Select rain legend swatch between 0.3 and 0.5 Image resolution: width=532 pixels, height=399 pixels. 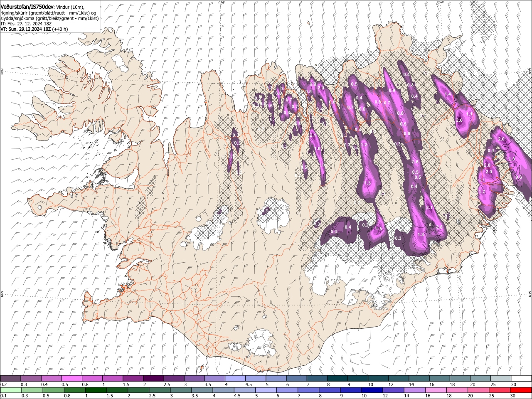point(32,390)
